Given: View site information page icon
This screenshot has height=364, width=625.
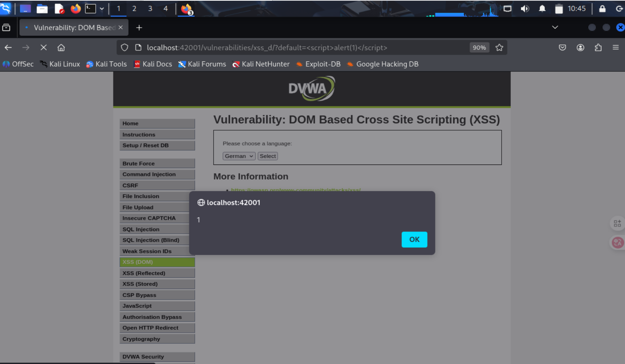Looking at the screenshot, I should (x=138, y=47).
